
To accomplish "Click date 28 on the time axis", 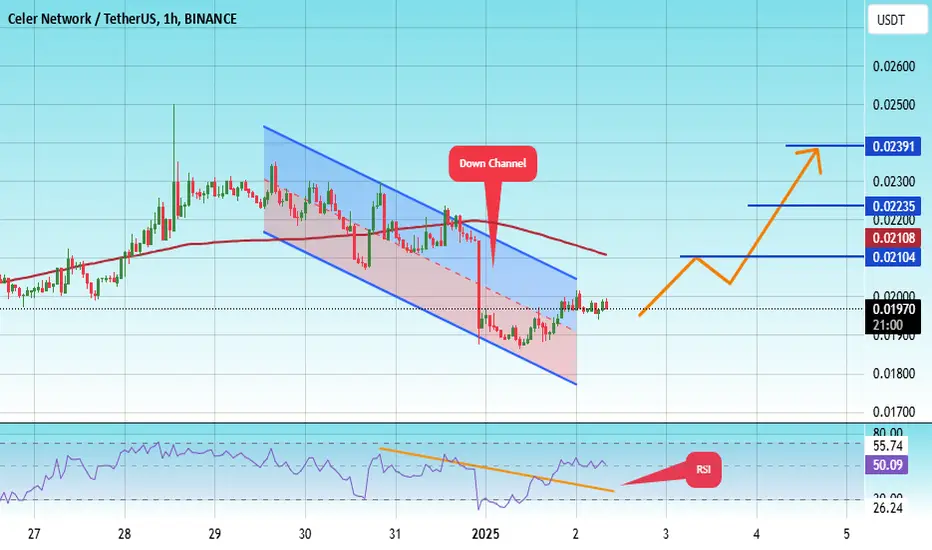I will coord(124,534).
